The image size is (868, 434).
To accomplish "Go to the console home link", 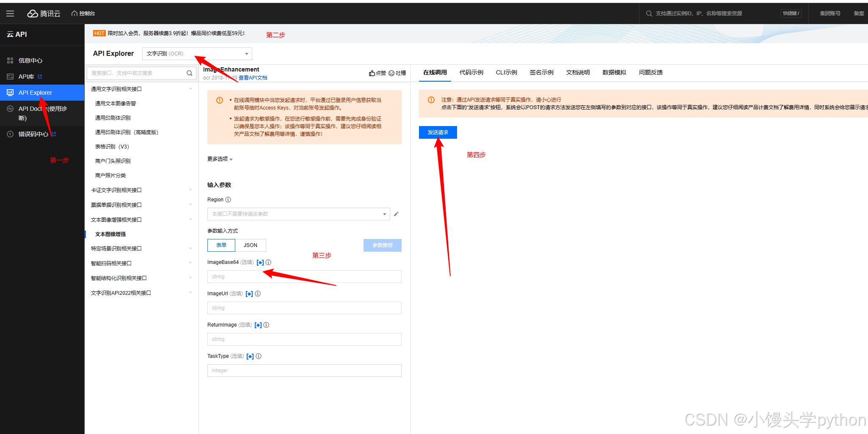I will tap(83, 14).
